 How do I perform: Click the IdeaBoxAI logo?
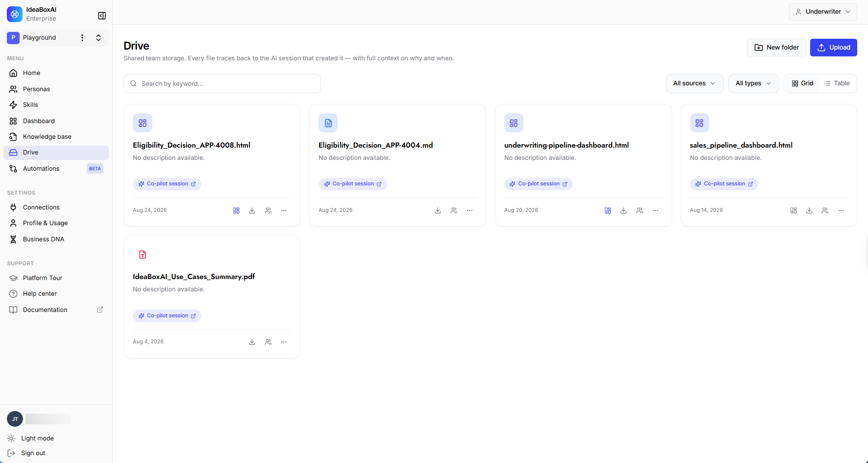15,14
